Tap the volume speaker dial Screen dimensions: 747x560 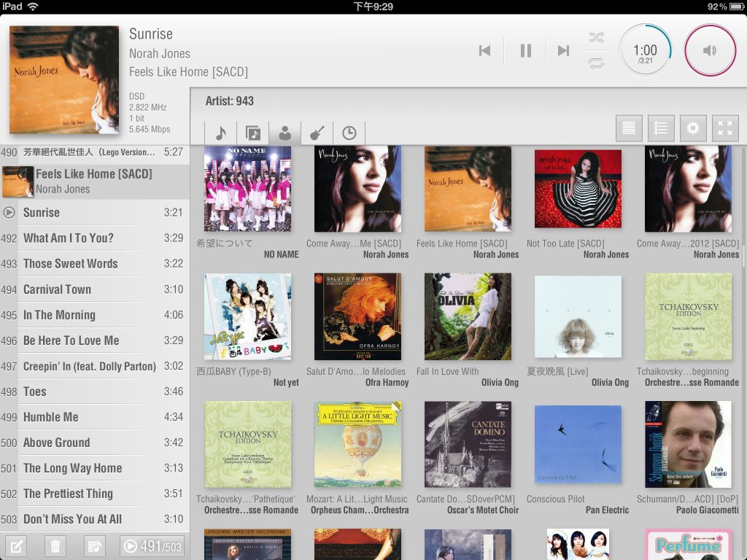pos(710,50)
